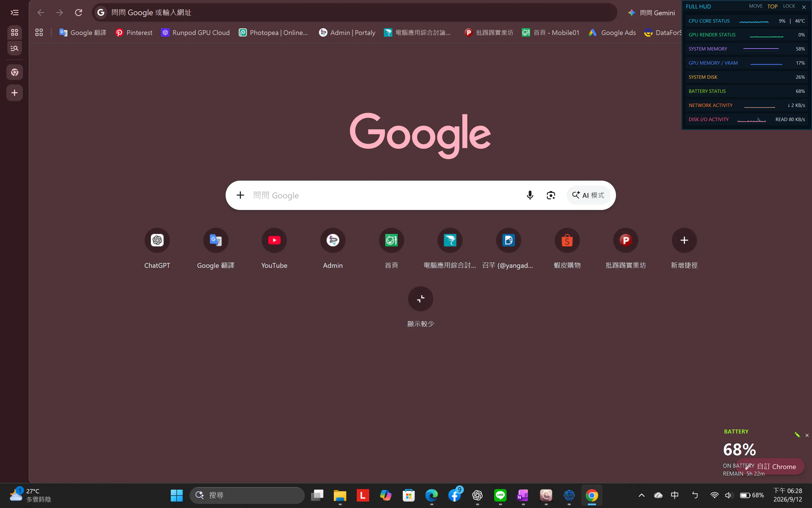Open 電腦應用綜合討論 bookmark

(x=417, y=32)
